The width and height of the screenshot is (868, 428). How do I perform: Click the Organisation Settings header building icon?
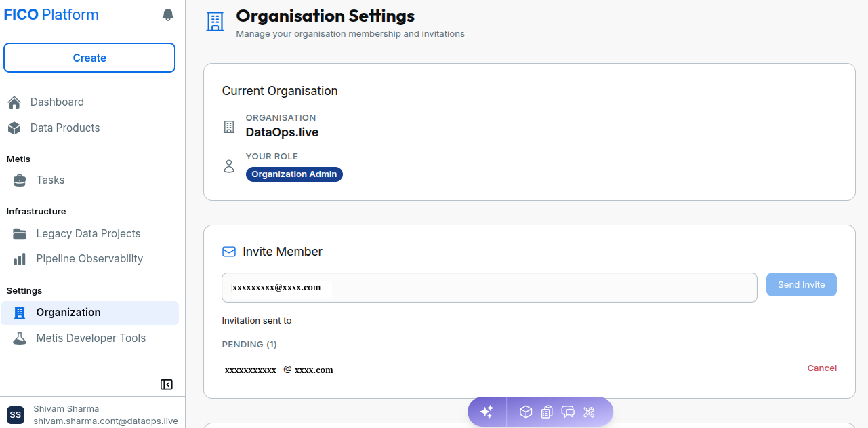click(x=215, y=22)
